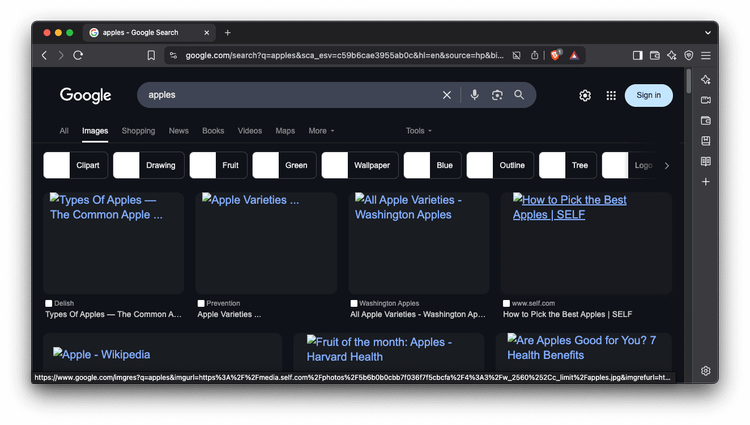
Task: Open the Google apps grid
Action: tap(611, 96)
